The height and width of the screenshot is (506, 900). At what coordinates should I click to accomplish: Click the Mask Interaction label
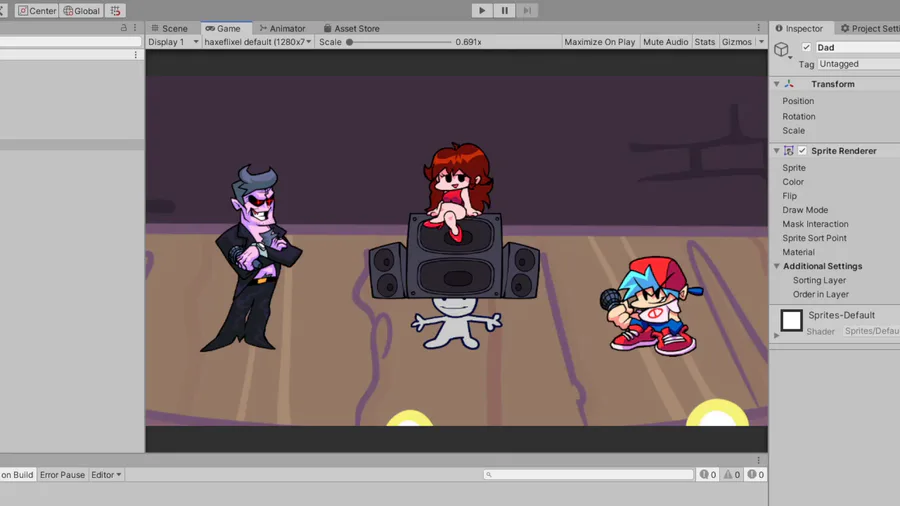point(815,224)
